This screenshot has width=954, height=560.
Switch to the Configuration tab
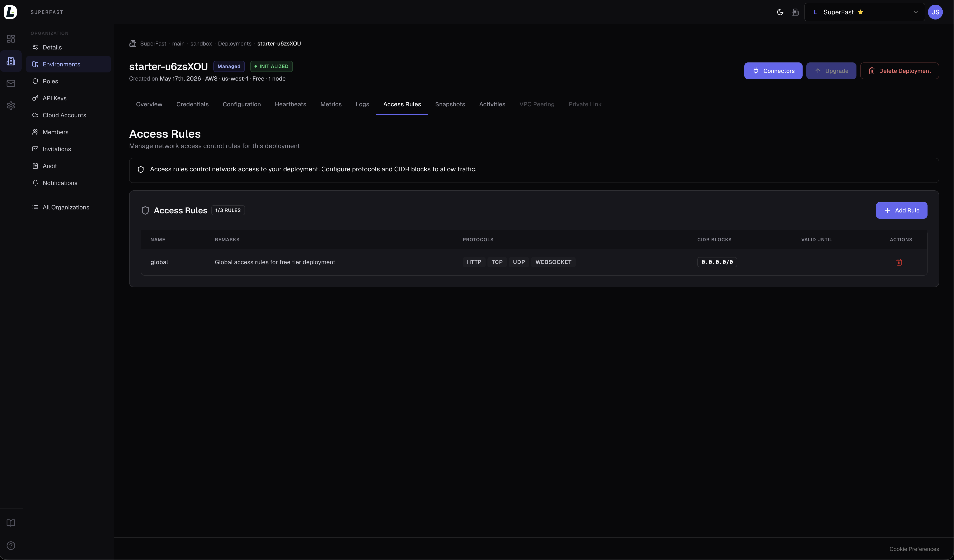[x=242, y=104]
